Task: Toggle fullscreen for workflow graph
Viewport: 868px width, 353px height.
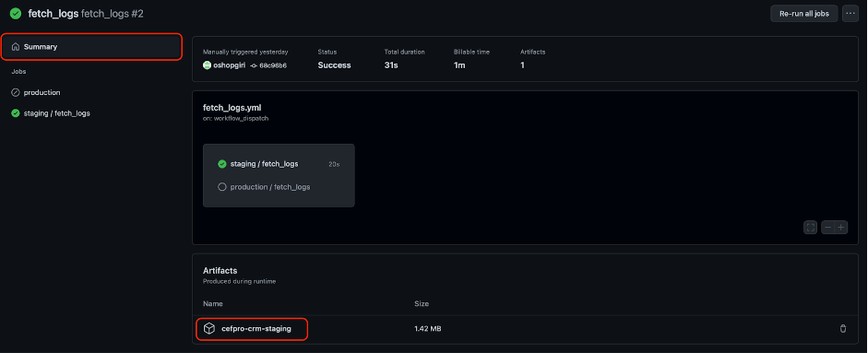Action: 811,228
